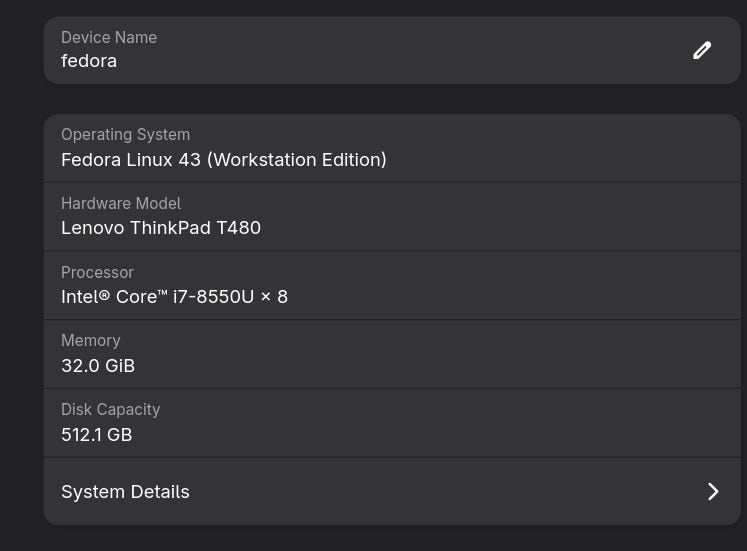Select the device name value 'fedora'
This screenshot has width=747, height=551.
89,61
